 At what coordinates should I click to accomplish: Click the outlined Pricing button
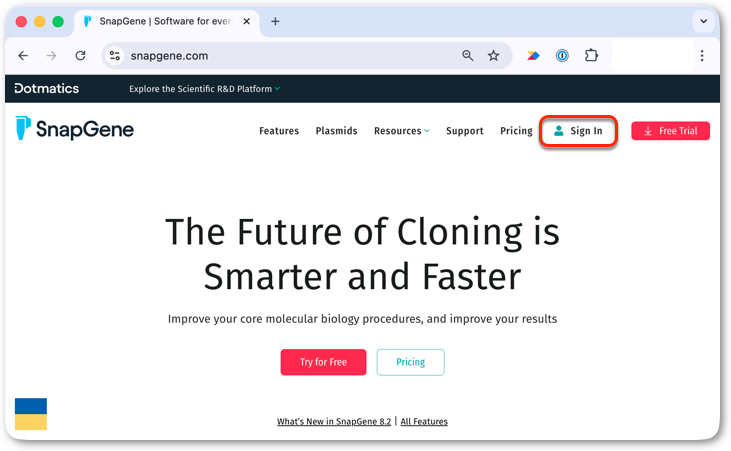tap(410, 362)
